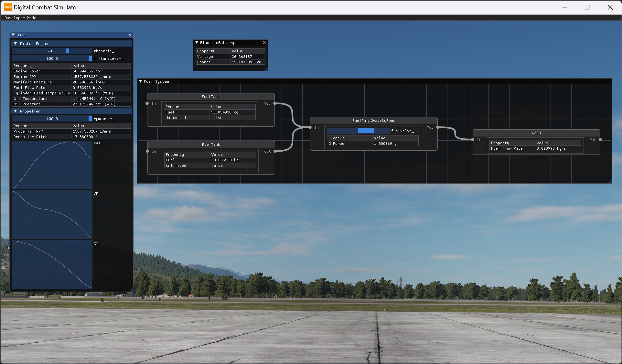Click the Out pin of lower FuelTank node
This screenshot has height=364, width=622.
point(275,151)
